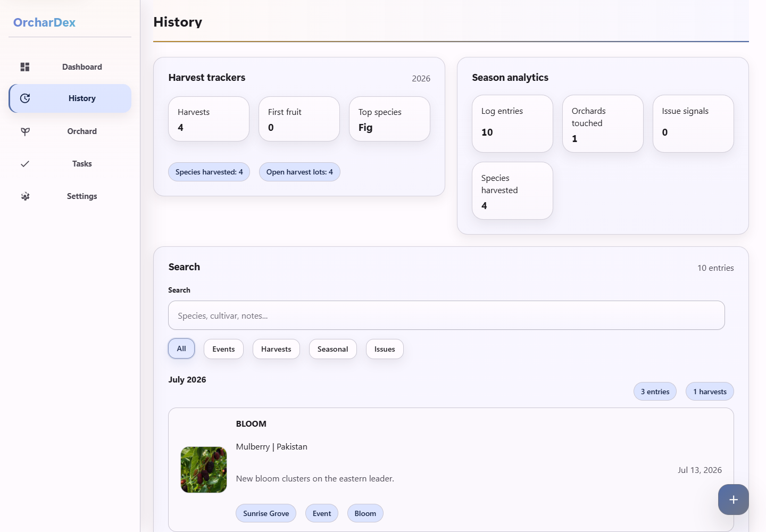Viewport: 766px width, 532px height.
Task: Open the Orchards touched analytics card
Action: (603, 124)
